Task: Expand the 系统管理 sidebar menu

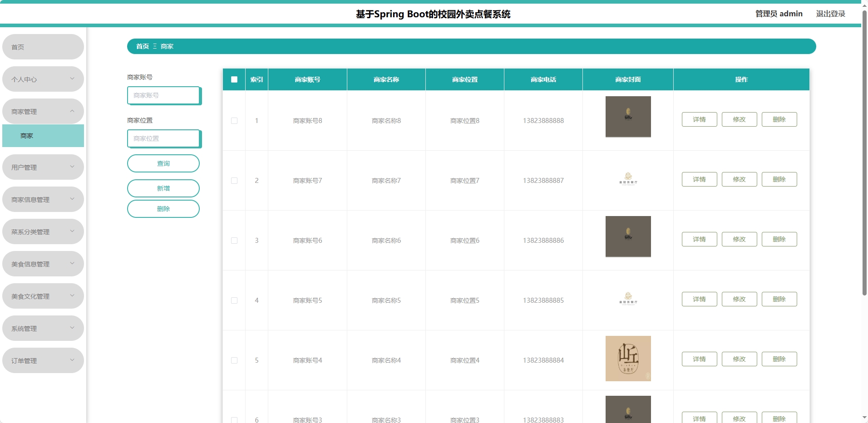Action: click(43, 328)
